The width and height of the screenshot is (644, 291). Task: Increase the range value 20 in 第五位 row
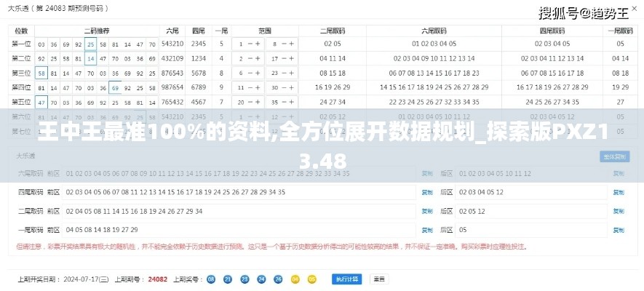(258, 102)
